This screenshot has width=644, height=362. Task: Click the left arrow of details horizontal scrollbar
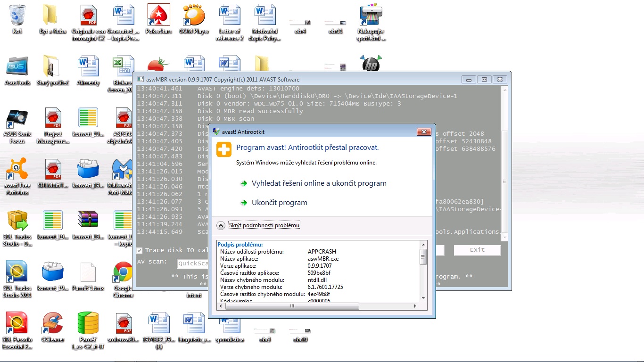[x=221, y=306]
